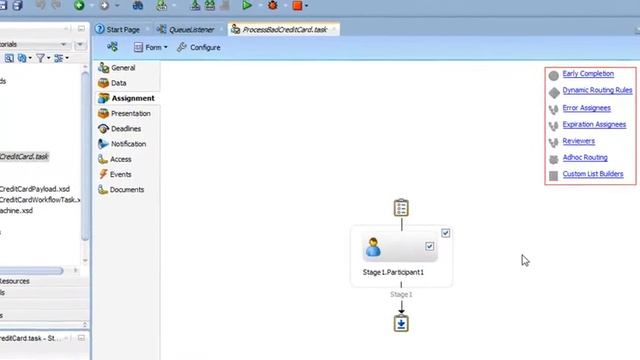Click the Debug bug icon
This screenshot has height=360, width=640.
point(272,5)
